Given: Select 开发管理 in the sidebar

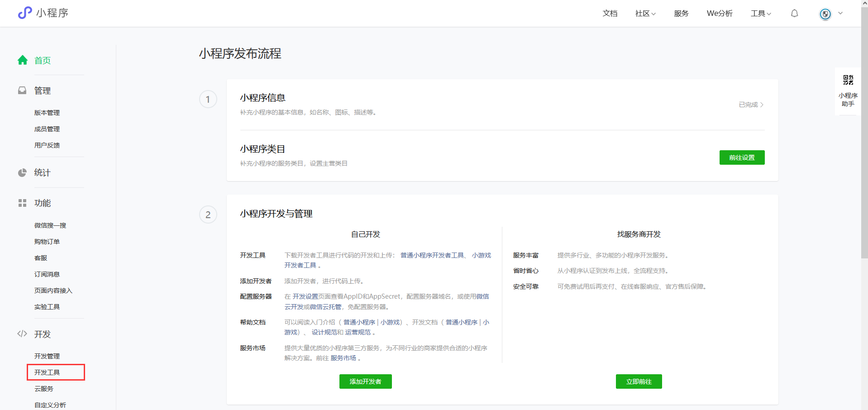Looking at the screenshot, I should [x=47, y=356].
